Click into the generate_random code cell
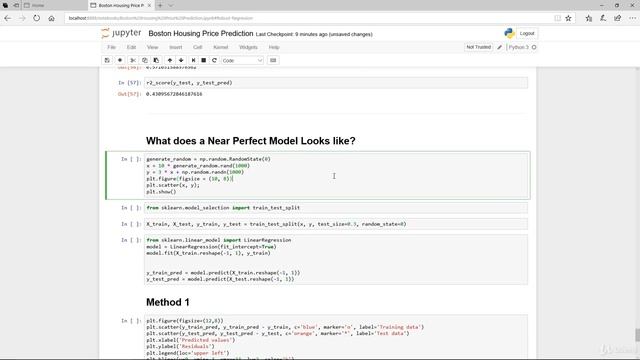The image size is (640, 360). coord(336,175)
